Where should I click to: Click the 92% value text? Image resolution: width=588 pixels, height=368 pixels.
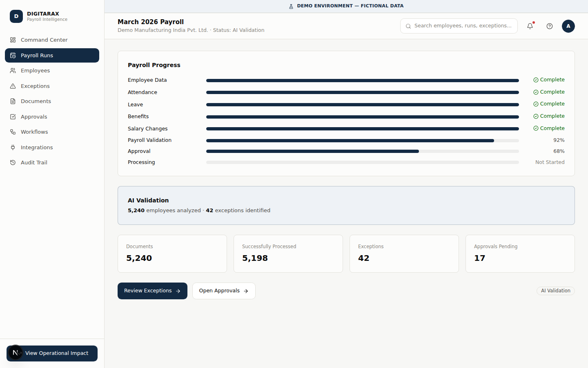pos(559,140)
